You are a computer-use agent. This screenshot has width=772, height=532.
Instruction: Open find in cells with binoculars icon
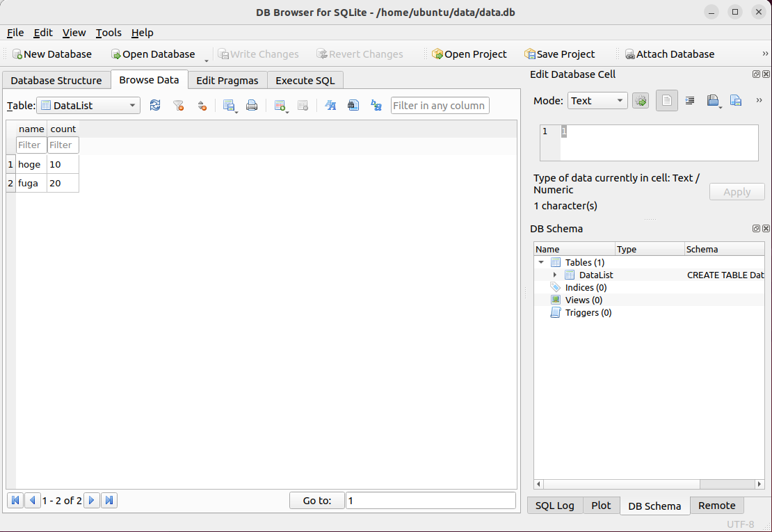(352, 105)
